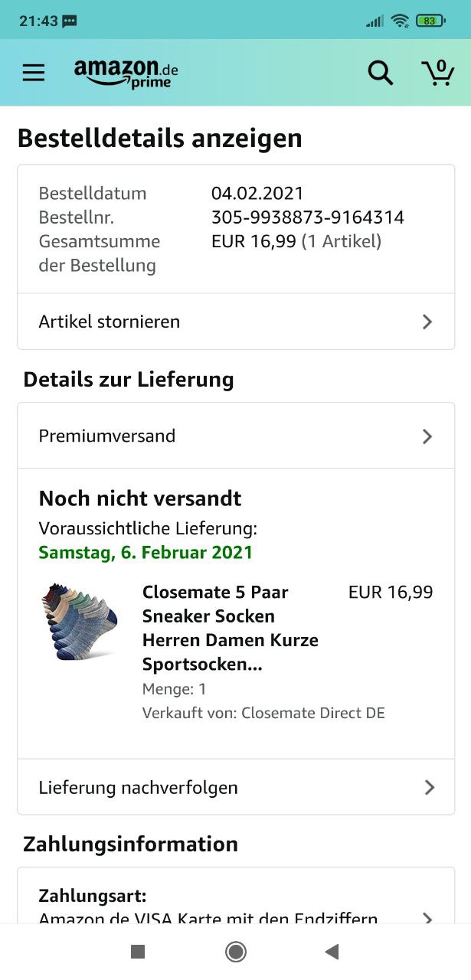Expand chevron next to Artikel stornieren

click(x=427, y=322)
